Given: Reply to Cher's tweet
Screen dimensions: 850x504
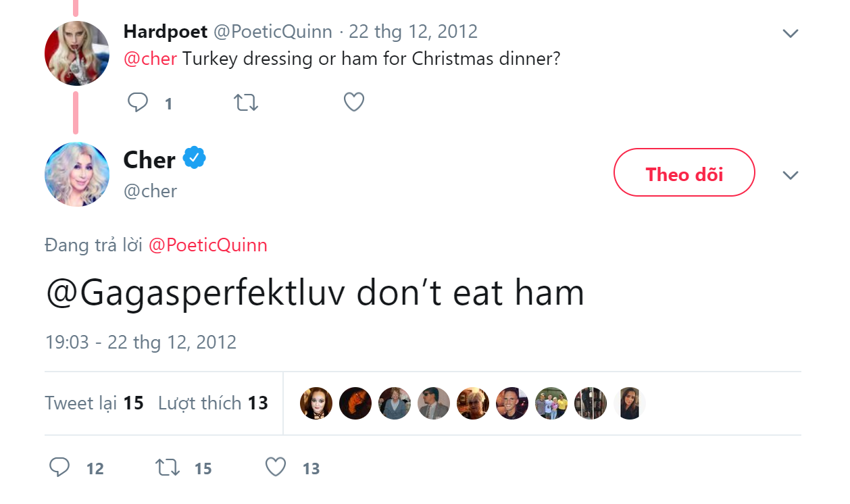Looking at the screenshot, I should click(60, 468).
